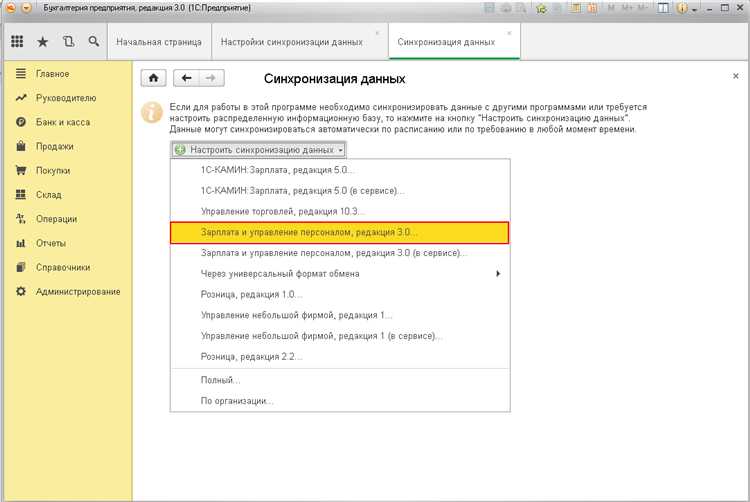This screenshot has width=750, height=502.
Task: Select the По организации menu entry
Action: (340, 401)
